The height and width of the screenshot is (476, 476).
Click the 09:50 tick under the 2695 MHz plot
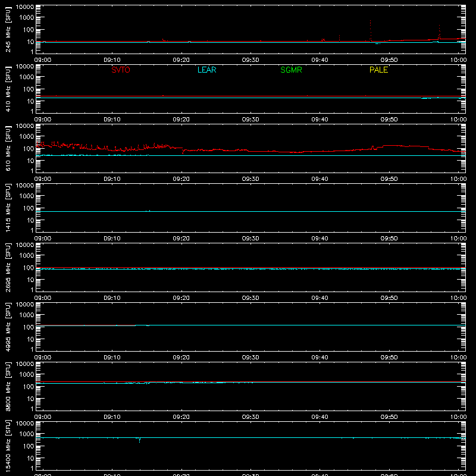389,298
